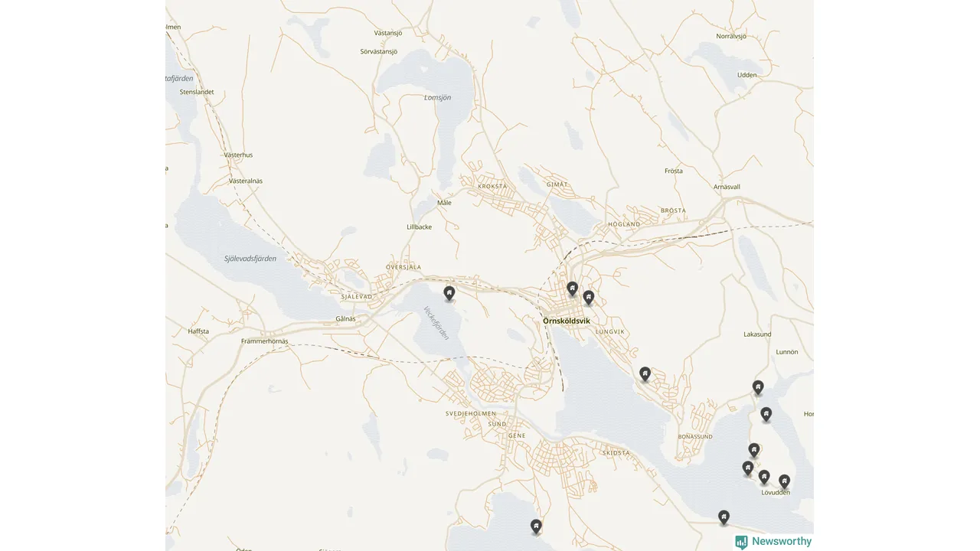Select house marker beside the 'Hor' edge label
Screen dimensions: 980x551
click(x=766, y=415)
